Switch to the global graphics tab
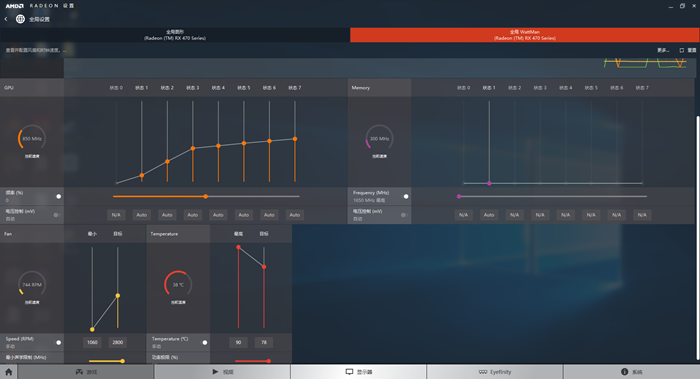The width and height of the screenshot is (700, 379). pos(175,35)
